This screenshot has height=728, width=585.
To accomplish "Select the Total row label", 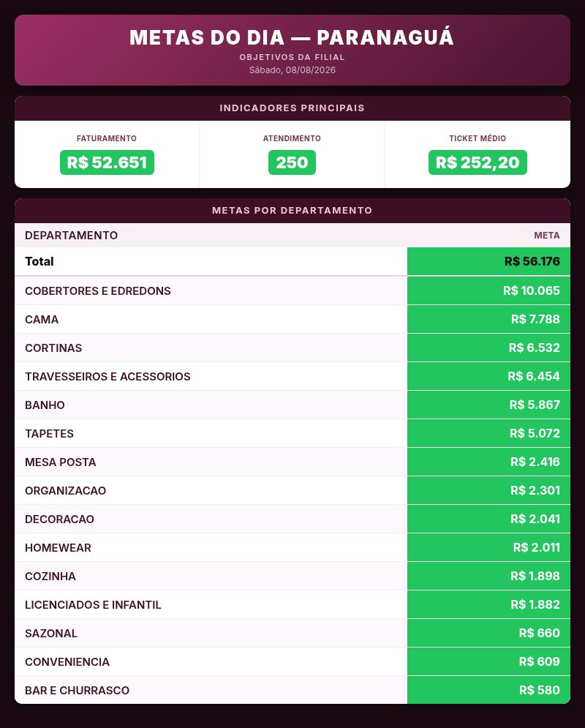I will 39,261.
